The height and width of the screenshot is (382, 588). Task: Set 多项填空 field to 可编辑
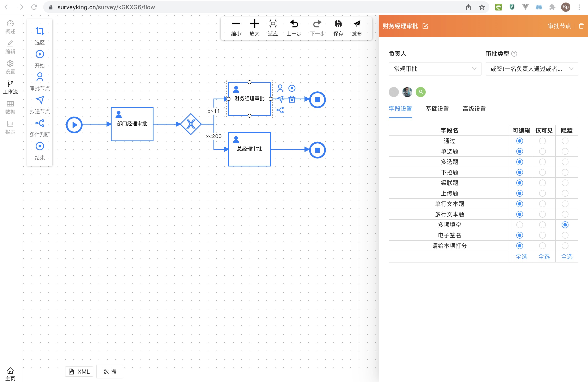tap(520, 225)
